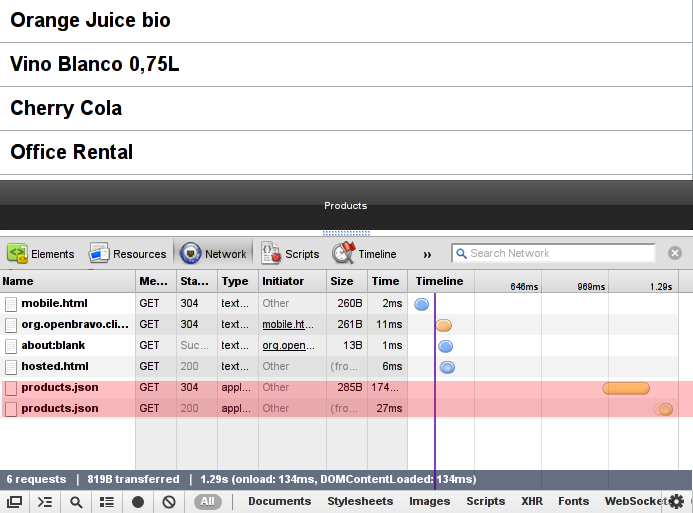The image size is (693, 513).
Task: Sort requests by Size column
Action: pos(341,282)
